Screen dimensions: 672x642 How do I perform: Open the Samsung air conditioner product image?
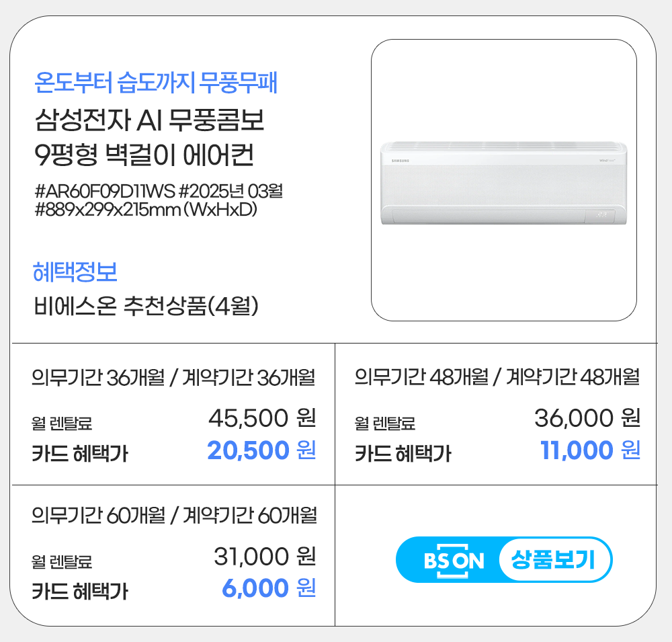[x=504, y=180]
